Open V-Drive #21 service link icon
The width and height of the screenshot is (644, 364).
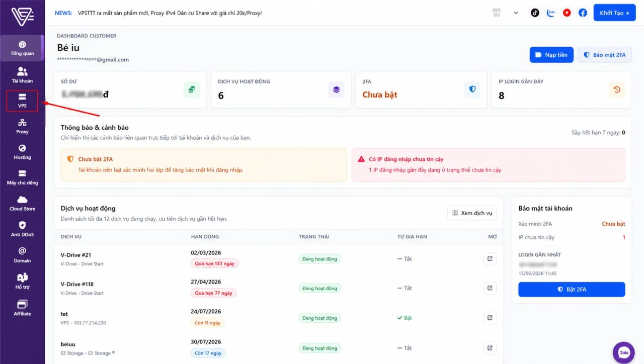click(490, 259)
